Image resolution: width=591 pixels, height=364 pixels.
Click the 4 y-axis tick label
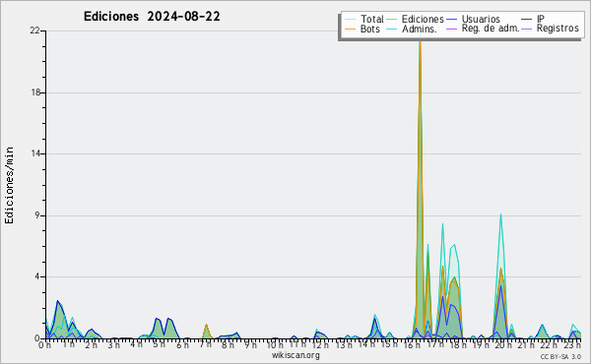tap(37, 276)
